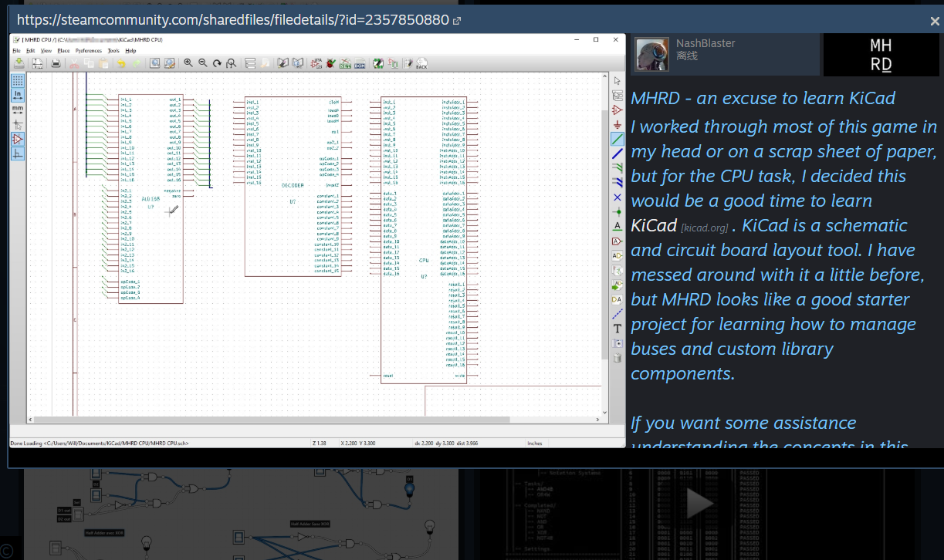944x560 pixels.
Task: Select the Place text tool
Action: pos(617,329)
